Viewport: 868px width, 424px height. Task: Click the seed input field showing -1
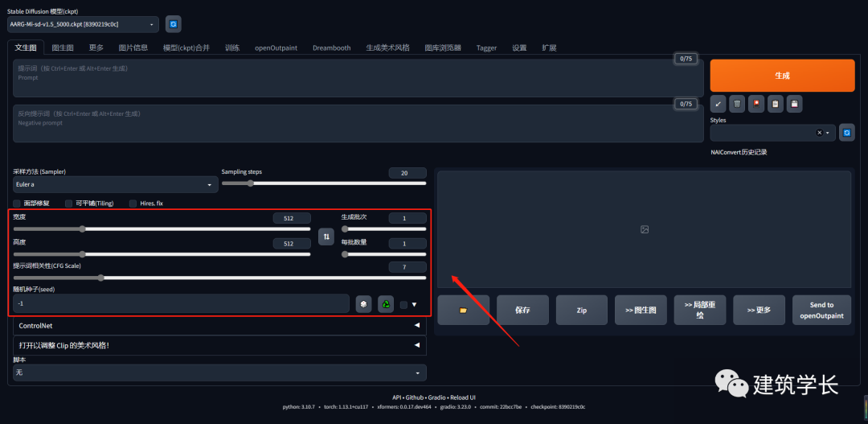click(181, 304)
